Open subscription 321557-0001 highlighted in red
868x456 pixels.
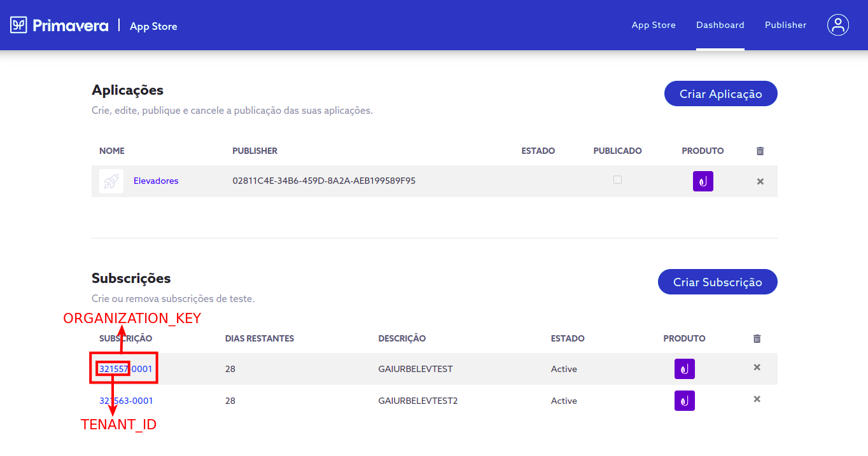125,369
